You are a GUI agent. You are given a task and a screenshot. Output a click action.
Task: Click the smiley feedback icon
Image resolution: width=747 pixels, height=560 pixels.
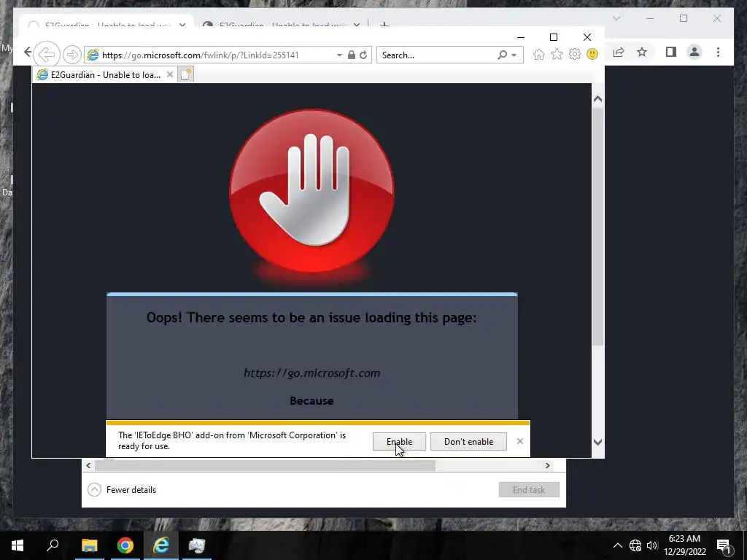[x=592, y=54]
